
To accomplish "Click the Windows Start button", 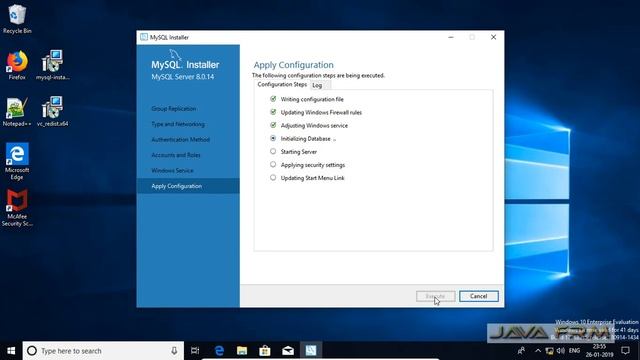I will [x=11, y=351].
